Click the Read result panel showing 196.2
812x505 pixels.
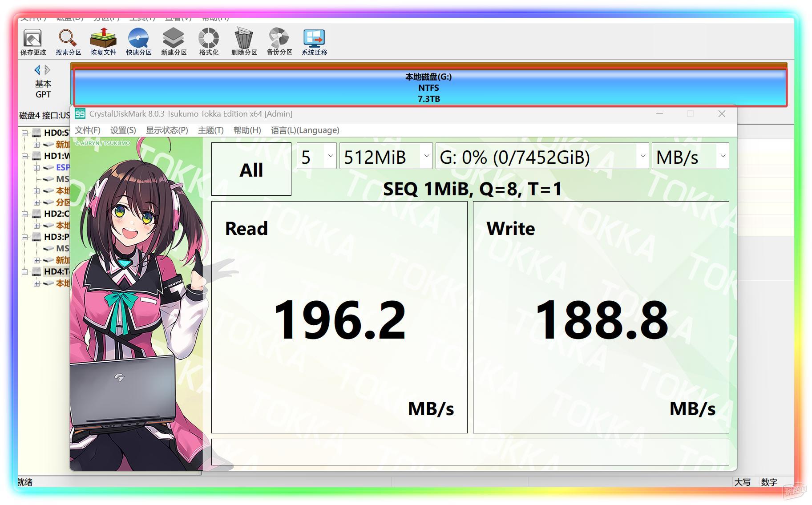tap(339, 317)
